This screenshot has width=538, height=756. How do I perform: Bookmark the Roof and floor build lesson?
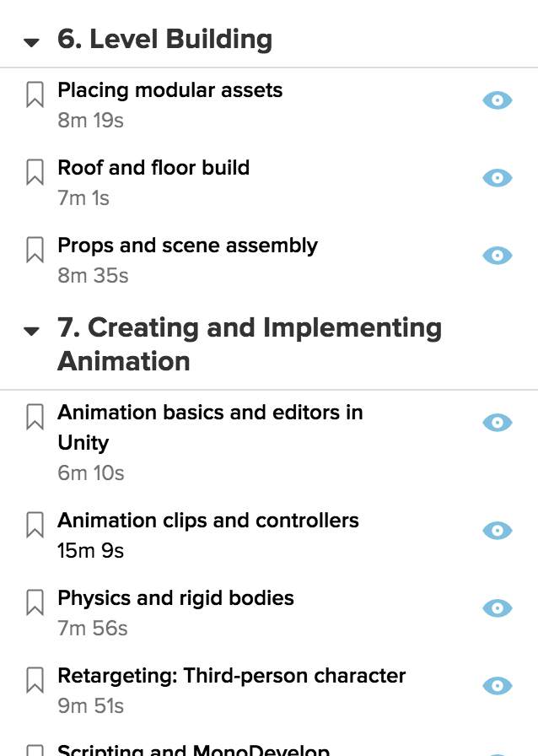pos(35,172)
